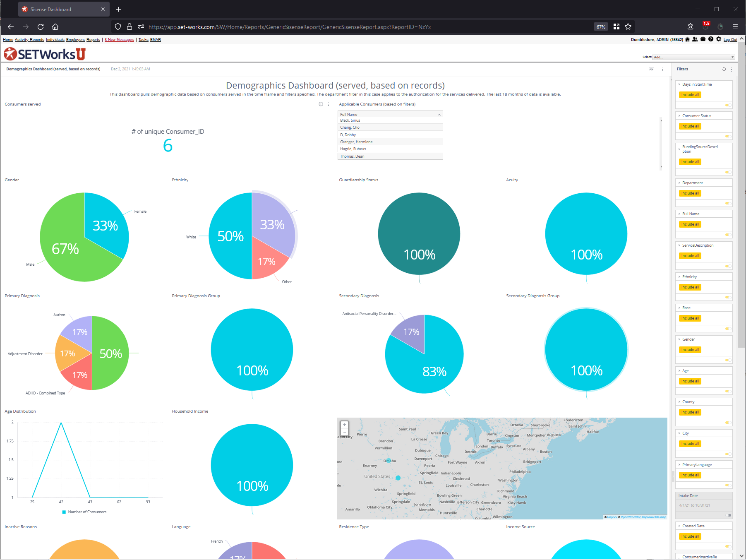Click Include all under Ethnicity filter
The height and width of the screenshot is (560, 746).
(690, 287)
